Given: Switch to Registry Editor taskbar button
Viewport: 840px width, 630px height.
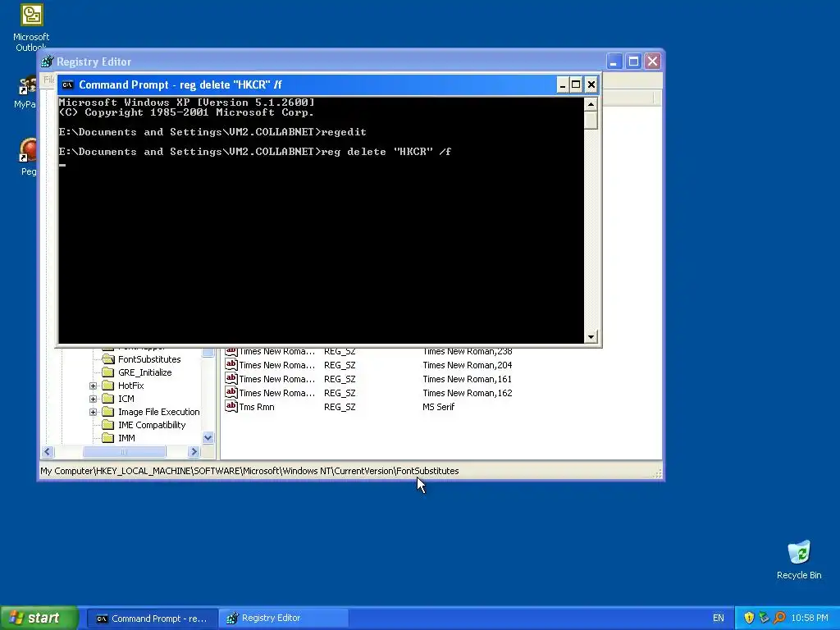Looking at the screenshot, I should 284,619.
